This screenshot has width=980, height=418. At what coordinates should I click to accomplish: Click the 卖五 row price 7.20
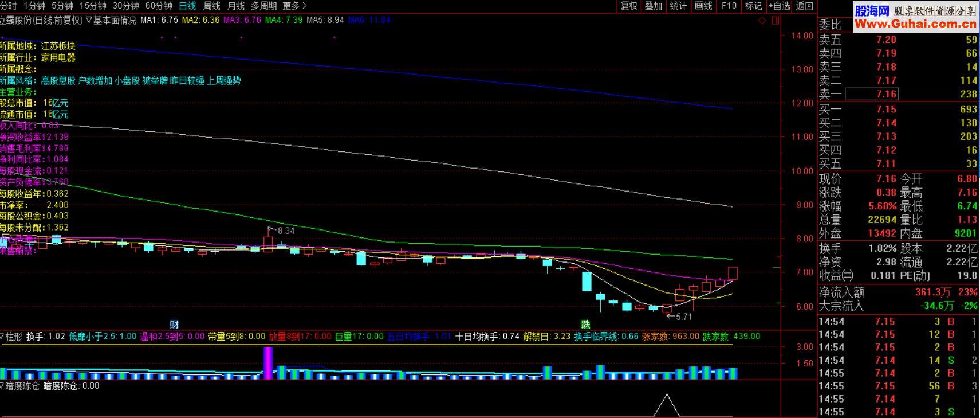coord(886,40)
